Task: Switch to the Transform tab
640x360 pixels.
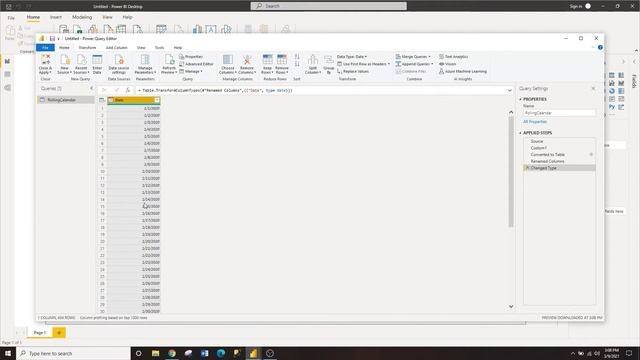Action: [87, 48]
